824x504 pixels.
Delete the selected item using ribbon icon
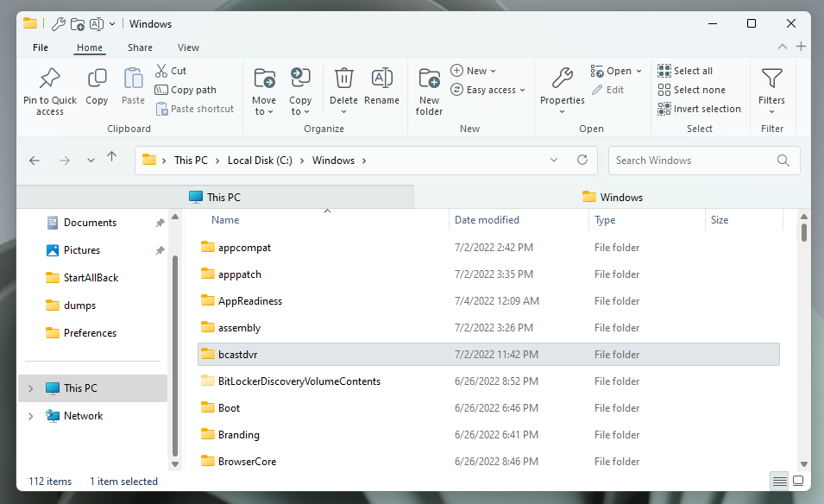click(x=343, y=79)
